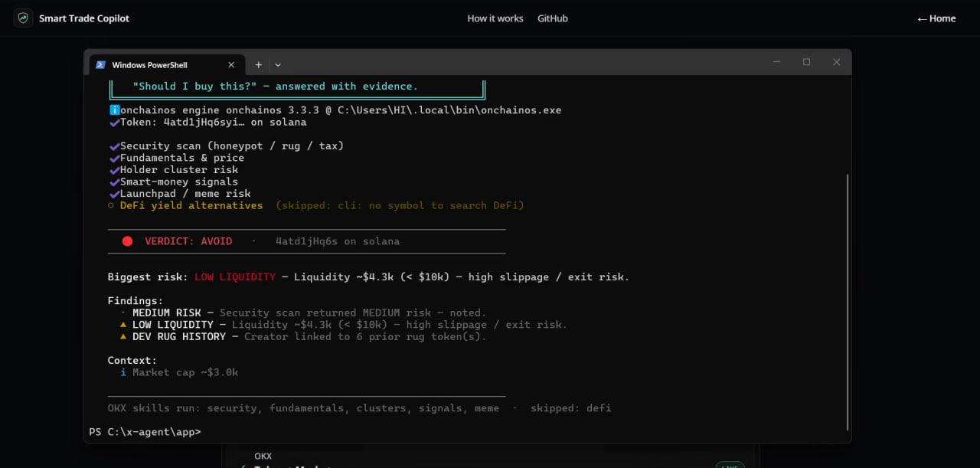Click the red dot beside VERDICT: AVOID
The height and width of the screenshot is (468, 980).
coord(127,241)
